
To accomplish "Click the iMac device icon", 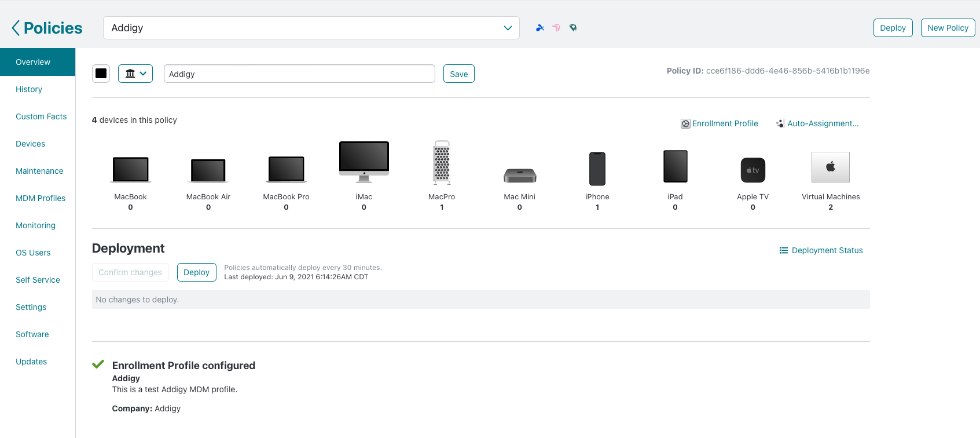I will pyautogui.click(x=364, y=162).
